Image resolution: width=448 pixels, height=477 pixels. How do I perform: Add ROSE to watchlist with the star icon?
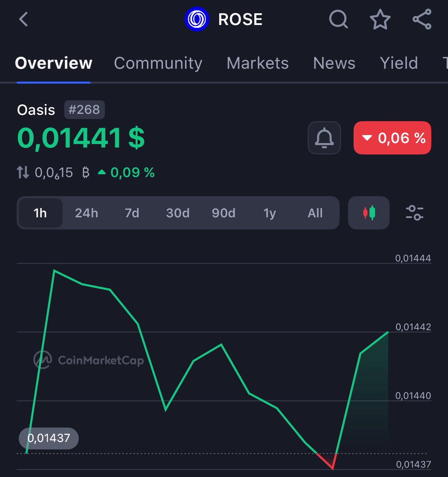[380, 19]
